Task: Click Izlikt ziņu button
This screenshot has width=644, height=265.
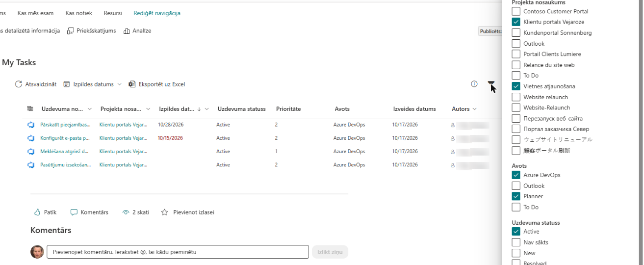Action: tap(330, 252)
